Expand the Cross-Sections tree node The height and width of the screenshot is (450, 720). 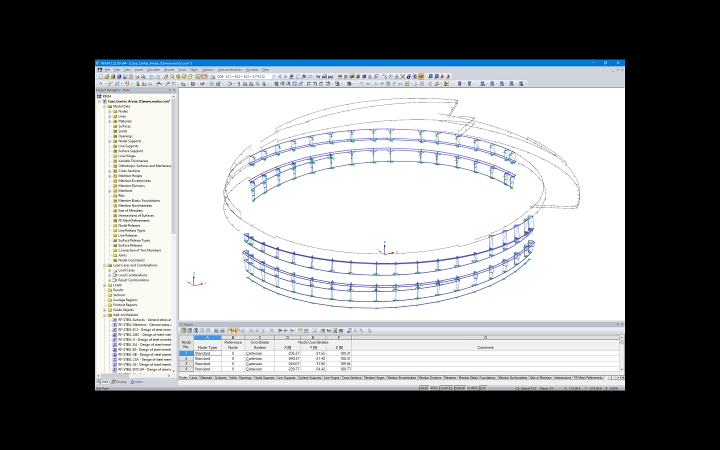[110, 171]
